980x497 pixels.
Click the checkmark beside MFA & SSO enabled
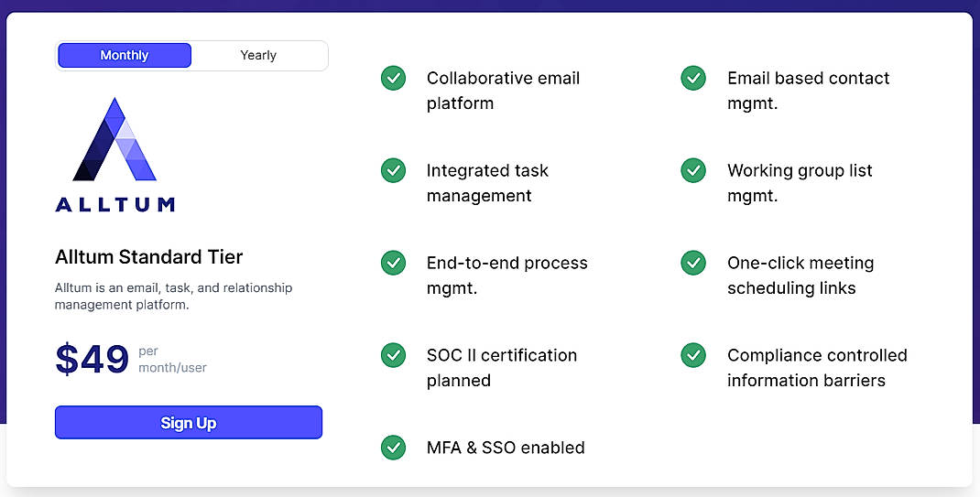click(393, 448)
